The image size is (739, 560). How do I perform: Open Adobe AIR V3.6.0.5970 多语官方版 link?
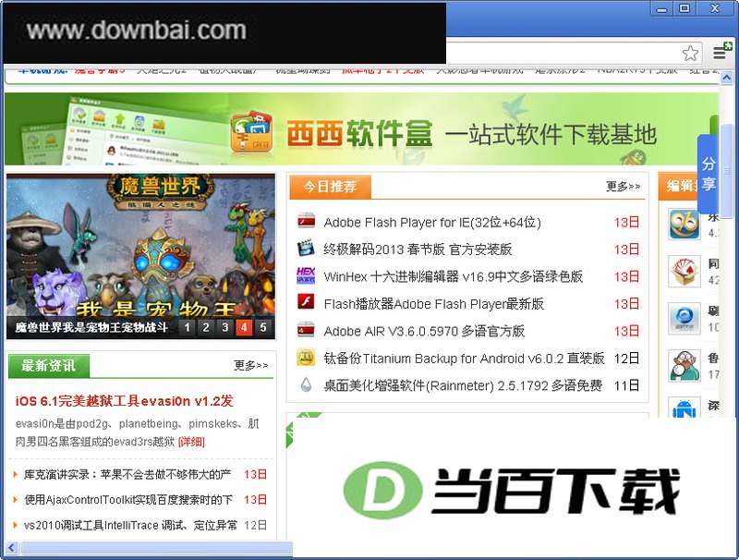(424, 332)
